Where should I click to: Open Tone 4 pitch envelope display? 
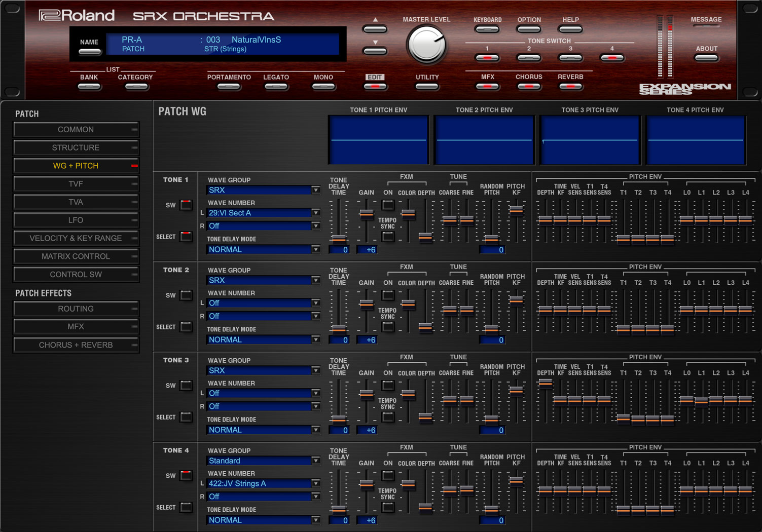coord(696,140)
